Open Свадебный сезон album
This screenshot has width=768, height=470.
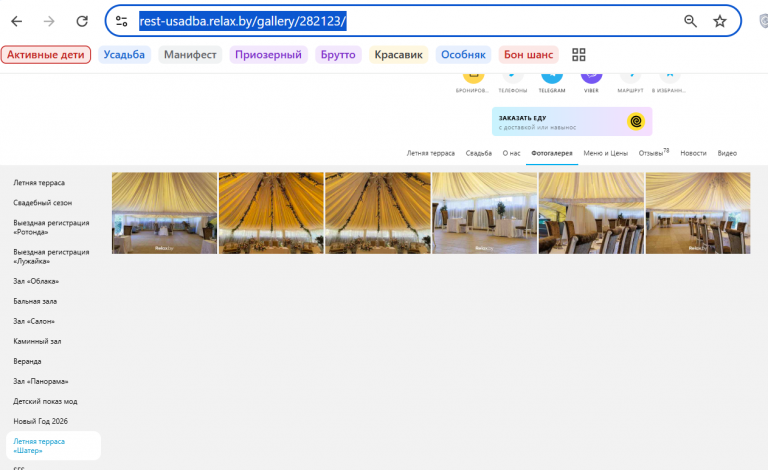(43, 203)
